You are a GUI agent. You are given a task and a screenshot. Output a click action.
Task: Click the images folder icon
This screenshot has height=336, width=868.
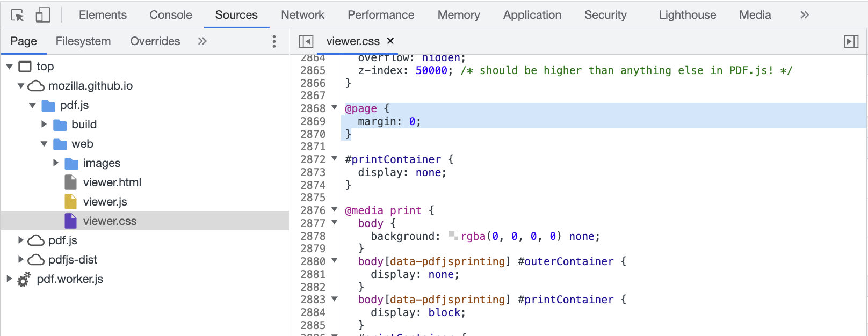point(71,163)
